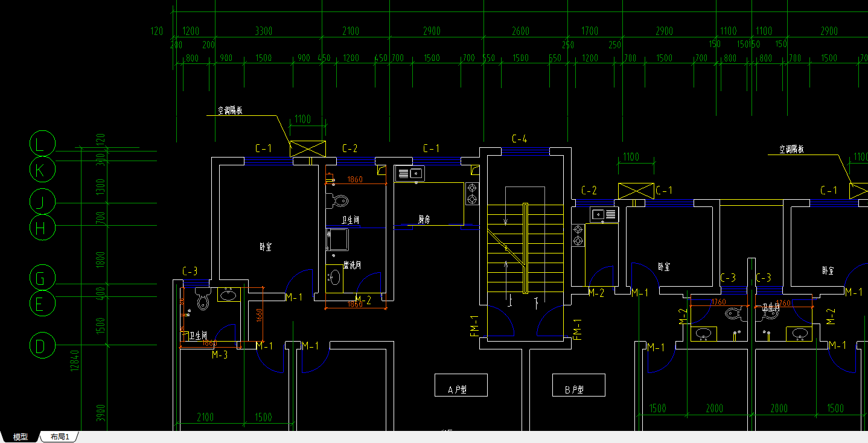Select the red 1660 dimension text

pos(259,316)
